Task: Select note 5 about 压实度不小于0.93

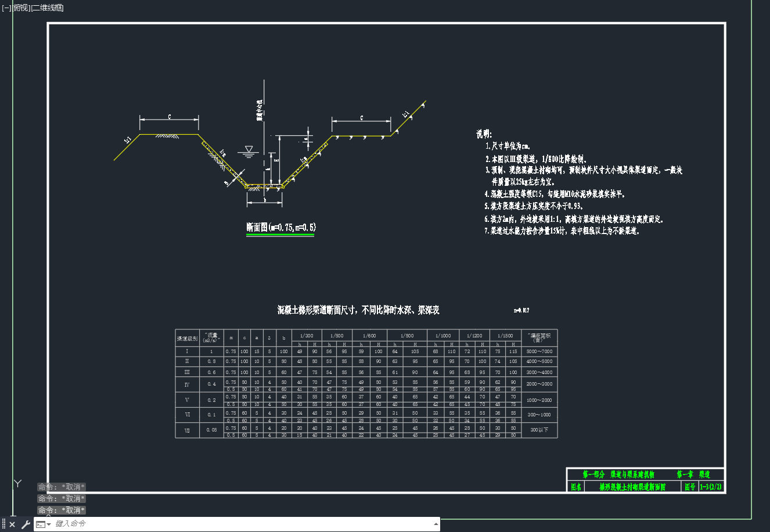Action: pyautogui.click(x=534, y=206)
